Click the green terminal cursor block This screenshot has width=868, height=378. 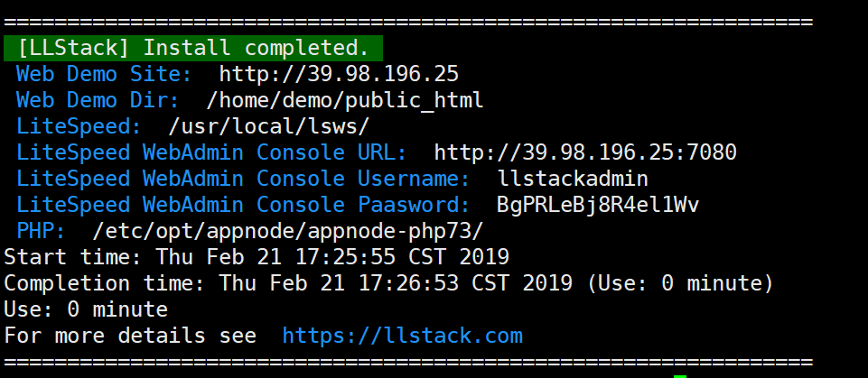[x=680, y=376]
